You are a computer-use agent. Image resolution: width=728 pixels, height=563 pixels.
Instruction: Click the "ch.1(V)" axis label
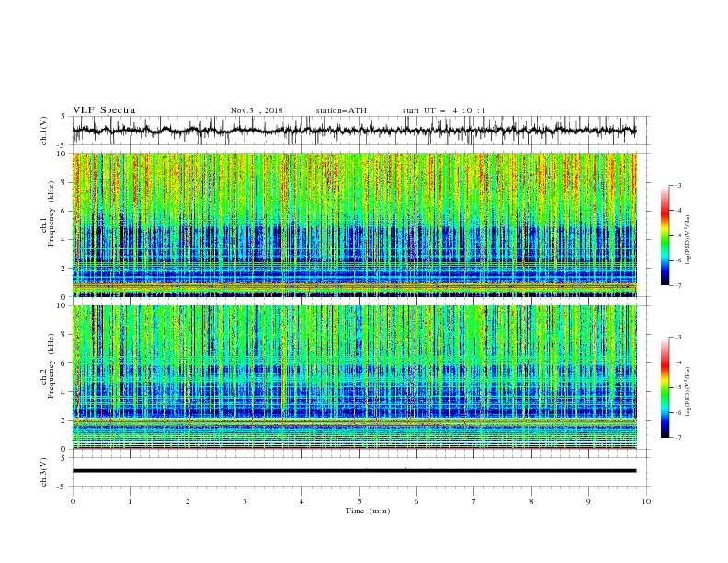tap(44, 131)
